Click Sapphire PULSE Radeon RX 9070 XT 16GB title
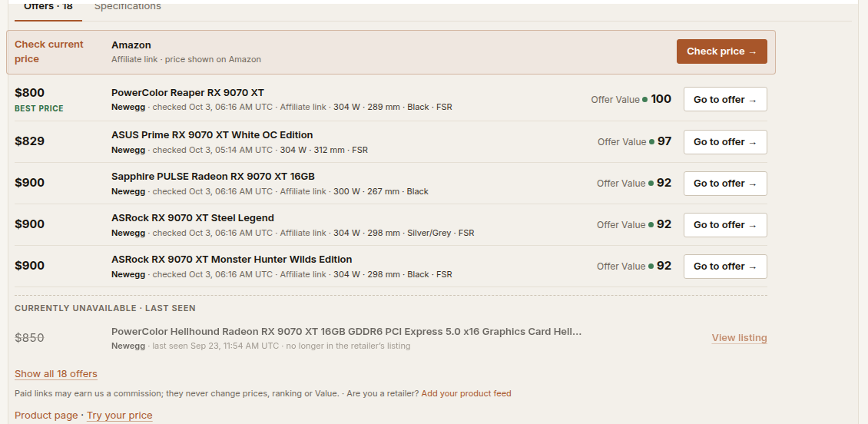This screenshot has height=424, width=868. tap(213, 177)
